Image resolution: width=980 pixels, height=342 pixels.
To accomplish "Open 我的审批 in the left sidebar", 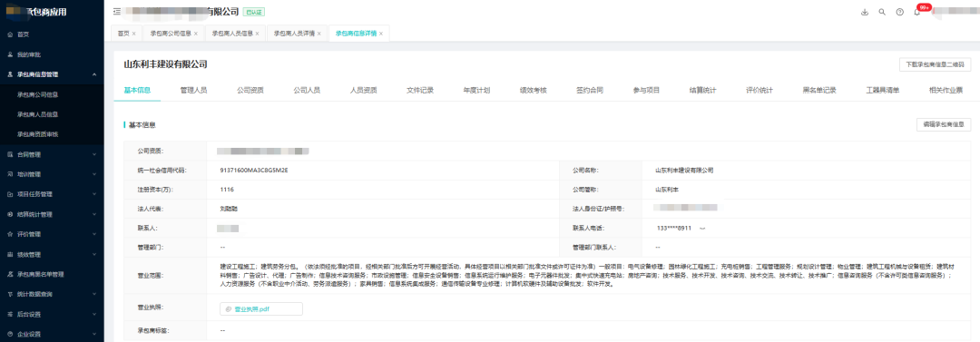I will tap(29, 54).
